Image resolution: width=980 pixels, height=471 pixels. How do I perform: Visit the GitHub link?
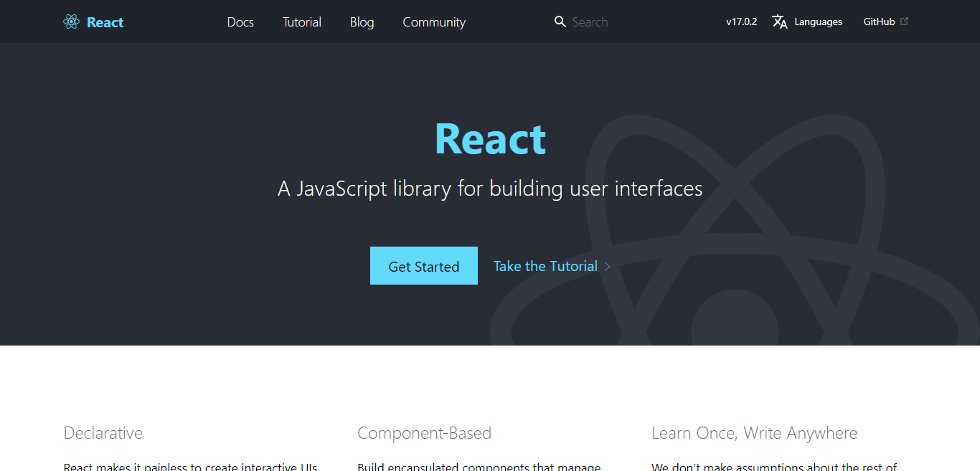pos(879,22)
